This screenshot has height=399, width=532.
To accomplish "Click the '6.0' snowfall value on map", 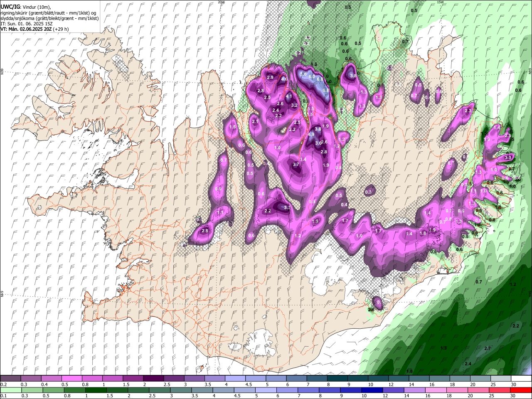I will [311, 76].
